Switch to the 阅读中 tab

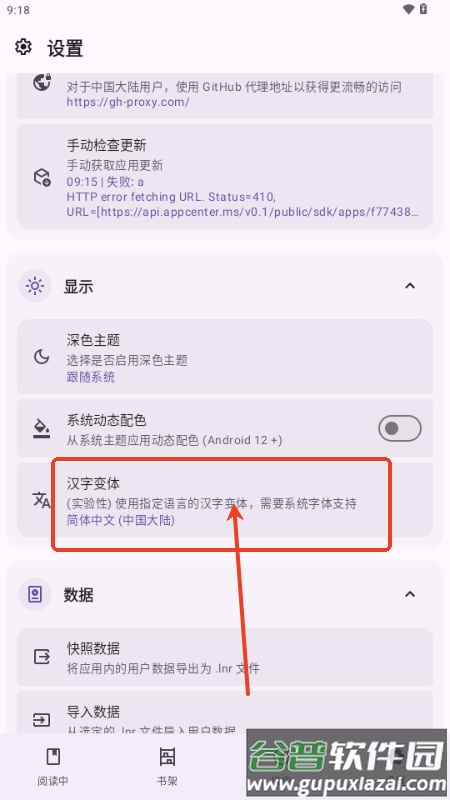[53, 765]
